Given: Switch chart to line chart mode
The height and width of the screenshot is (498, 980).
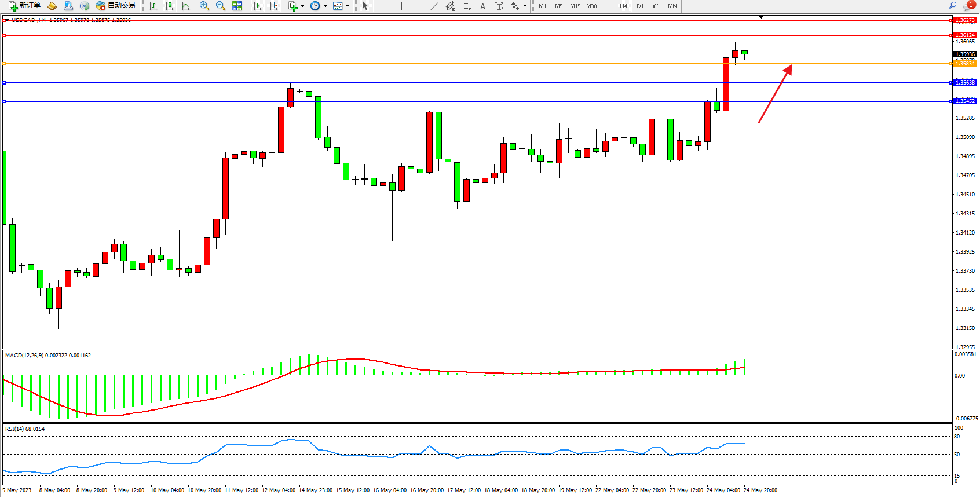Looking at the screenshot, I should coord(185,6).
